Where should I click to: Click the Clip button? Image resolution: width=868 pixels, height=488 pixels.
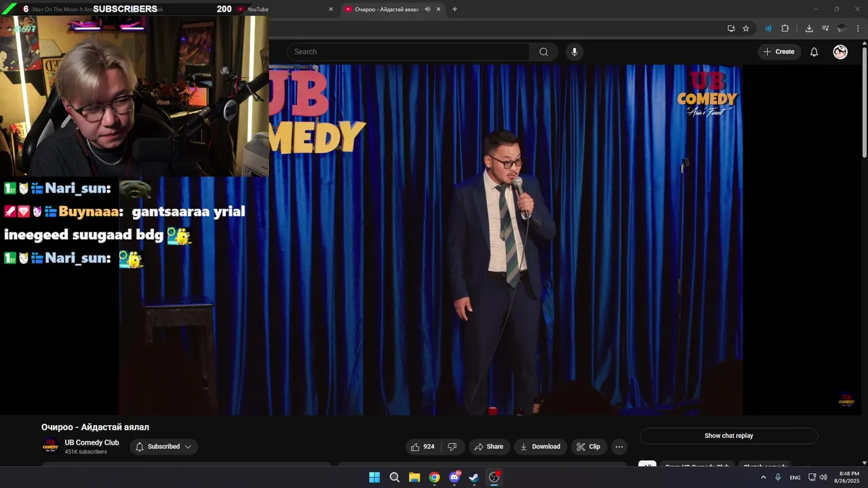click(589, 447)
